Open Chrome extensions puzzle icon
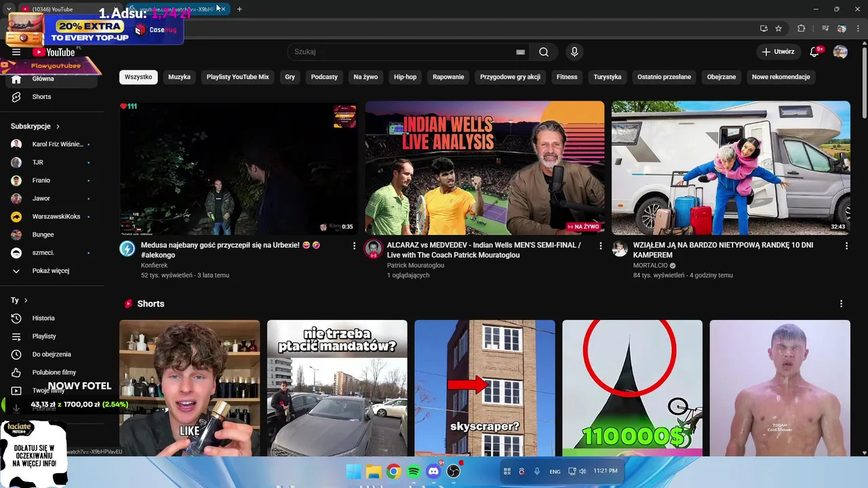This screenshot has height=488, width=868. click(801, 28)
